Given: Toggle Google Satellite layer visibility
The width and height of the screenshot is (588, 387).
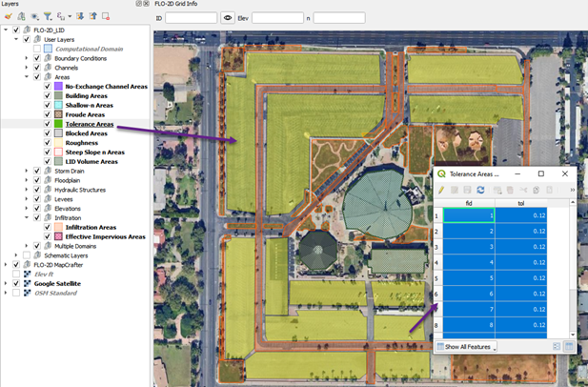Looking at the screenshot, I should (x=16, y=283).
